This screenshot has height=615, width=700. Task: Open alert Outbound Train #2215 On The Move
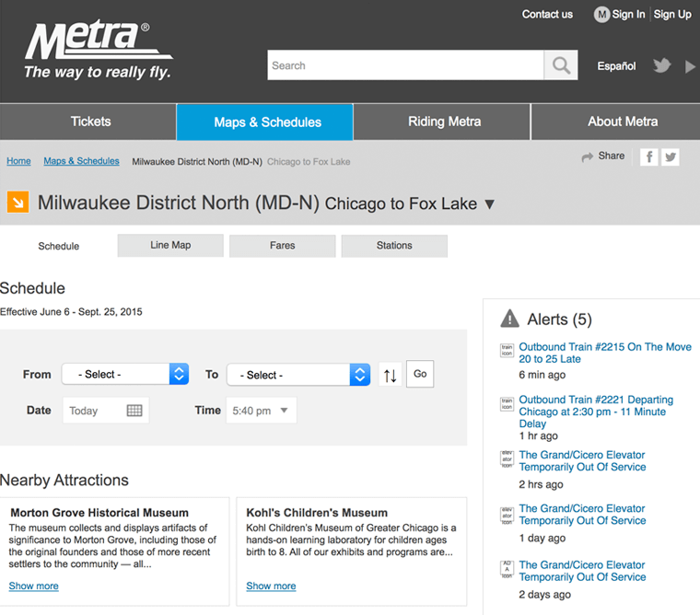tap(605, 353)
